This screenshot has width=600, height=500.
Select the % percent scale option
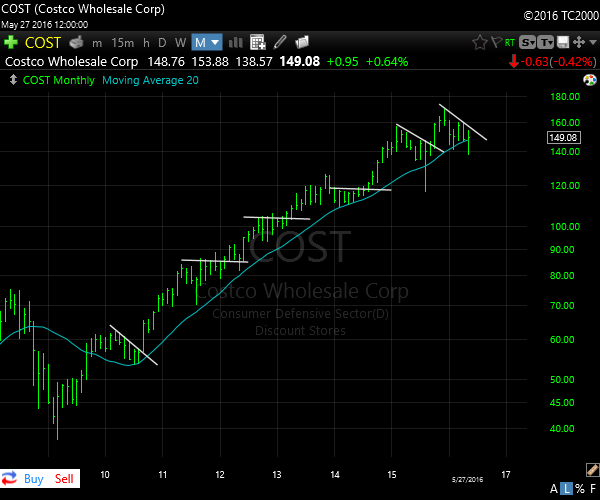[x=580, y=489]
